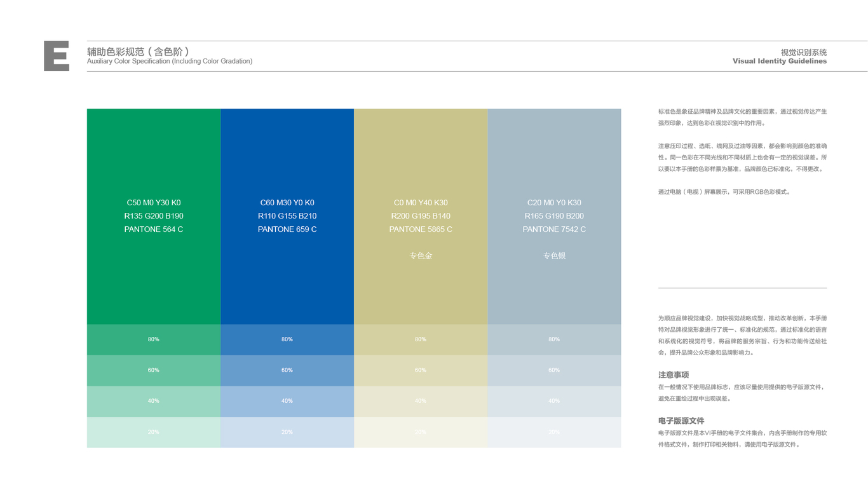Image resolution: width=868 pixels, height=488 pixels.
Task: Select the blue main color swatch
Action: (287, 216)
